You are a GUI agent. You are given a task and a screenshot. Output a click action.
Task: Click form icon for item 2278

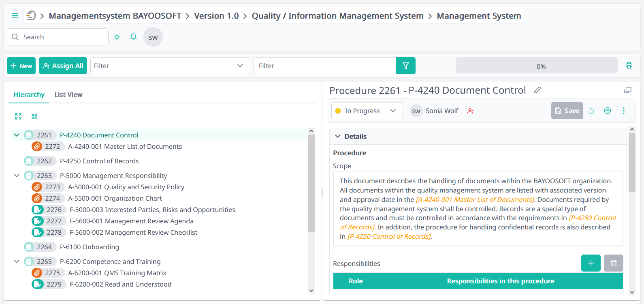(38, 232)
